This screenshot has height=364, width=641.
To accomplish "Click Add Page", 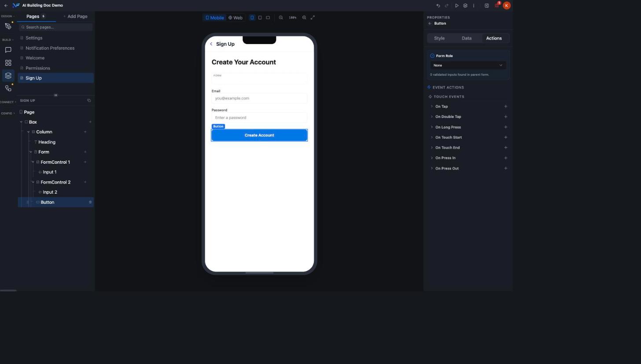I will point(75,16).
